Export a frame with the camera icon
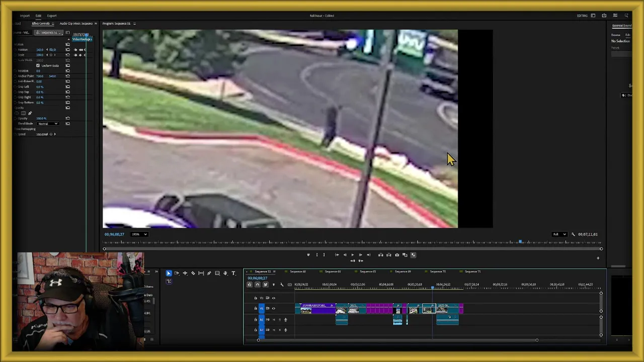 click(x=397, y=255)
